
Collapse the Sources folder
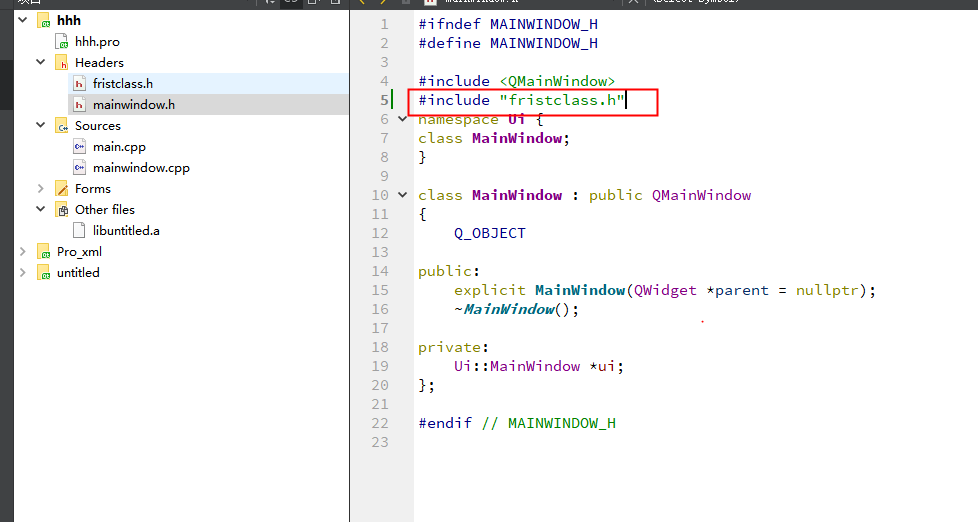pyautogui.click(x=41, y=125)
